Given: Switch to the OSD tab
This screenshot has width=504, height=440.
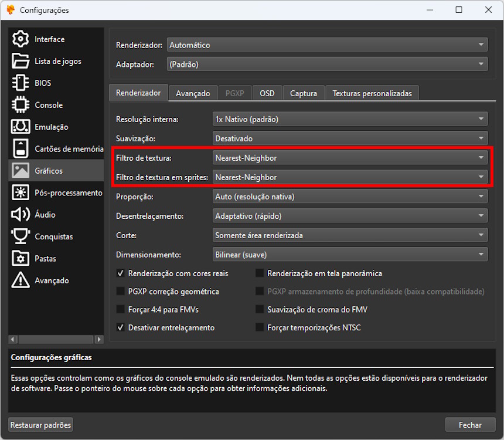Looking at the screenshot, I should click(267, 93).
